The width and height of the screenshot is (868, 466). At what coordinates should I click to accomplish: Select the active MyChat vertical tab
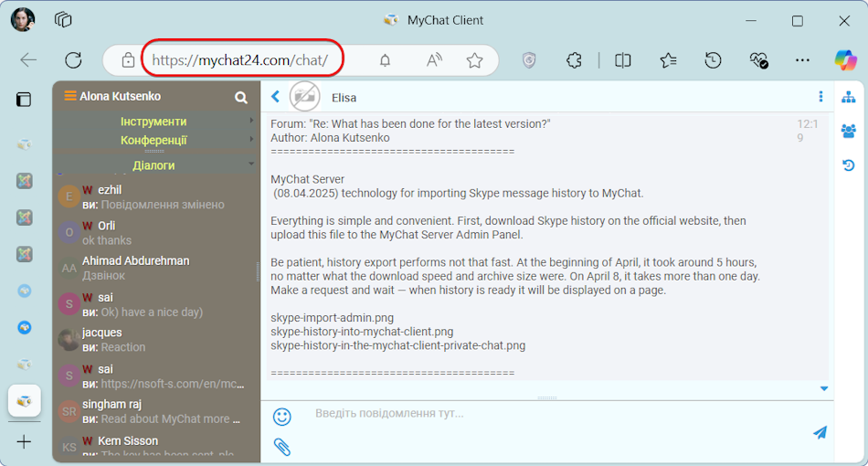click(x=25, y=401)
